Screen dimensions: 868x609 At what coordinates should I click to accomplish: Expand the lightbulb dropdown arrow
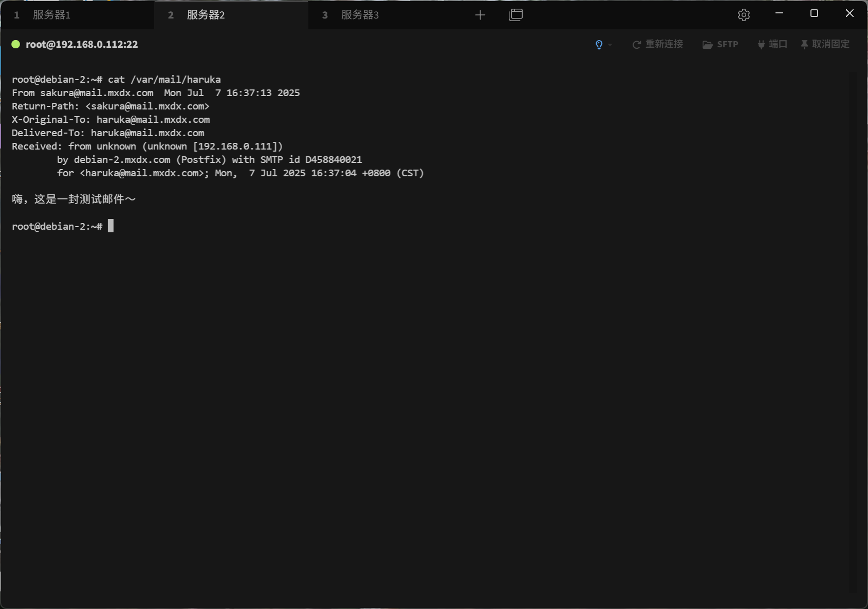click(610, 45)
